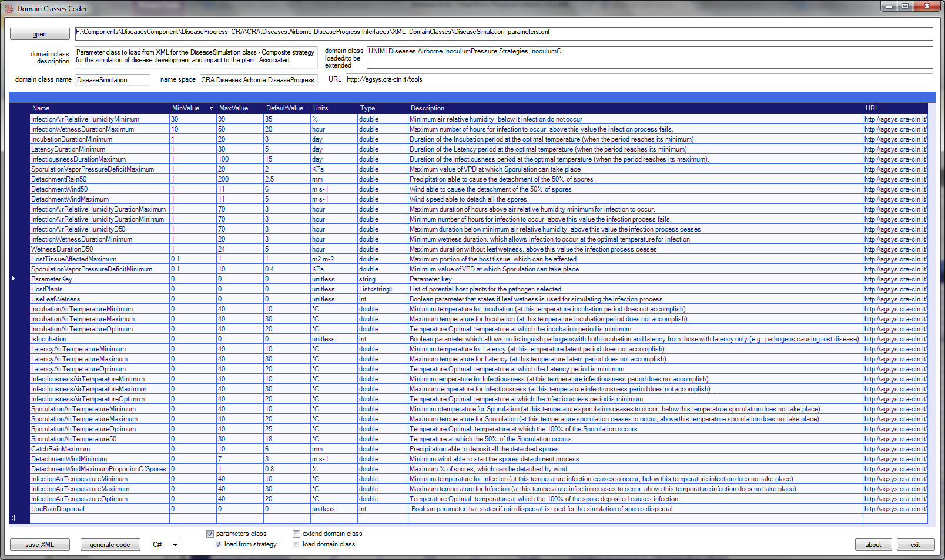Click the UseRainDispersal name cell
This screenshot has width=945, height=560.
click(99, 509)
